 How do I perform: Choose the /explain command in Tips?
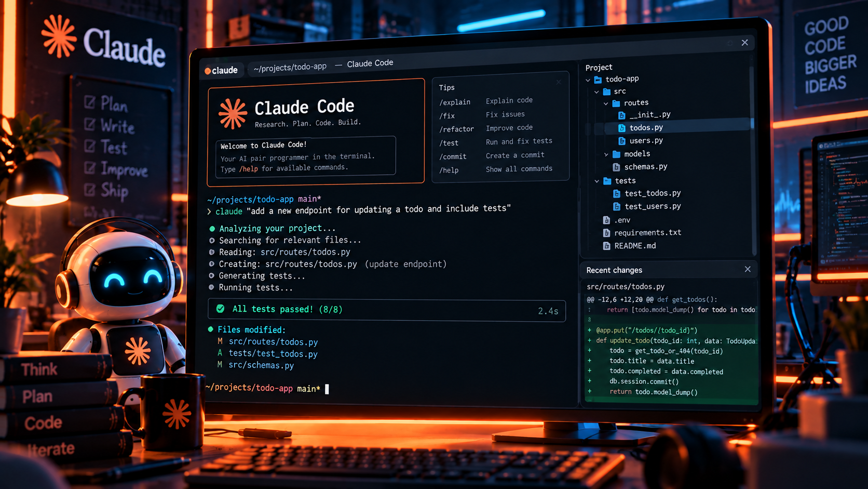[455, 102]
